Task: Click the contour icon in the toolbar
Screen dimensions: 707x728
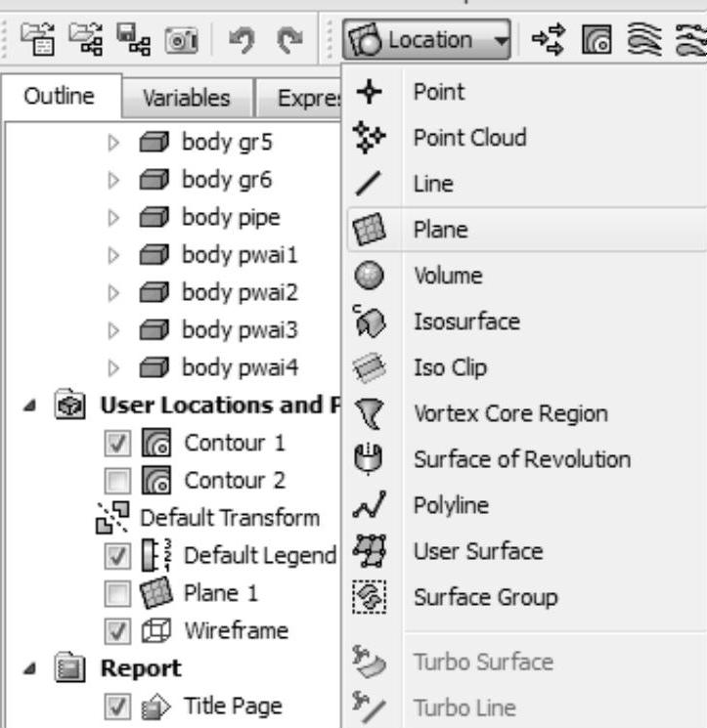Action: tap(596, 41)
